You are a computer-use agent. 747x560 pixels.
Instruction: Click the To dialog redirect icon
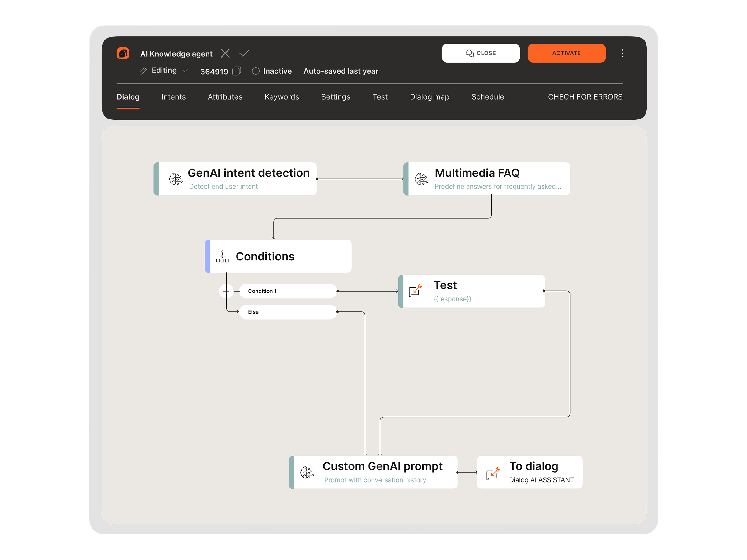click(x=493, y=473)
